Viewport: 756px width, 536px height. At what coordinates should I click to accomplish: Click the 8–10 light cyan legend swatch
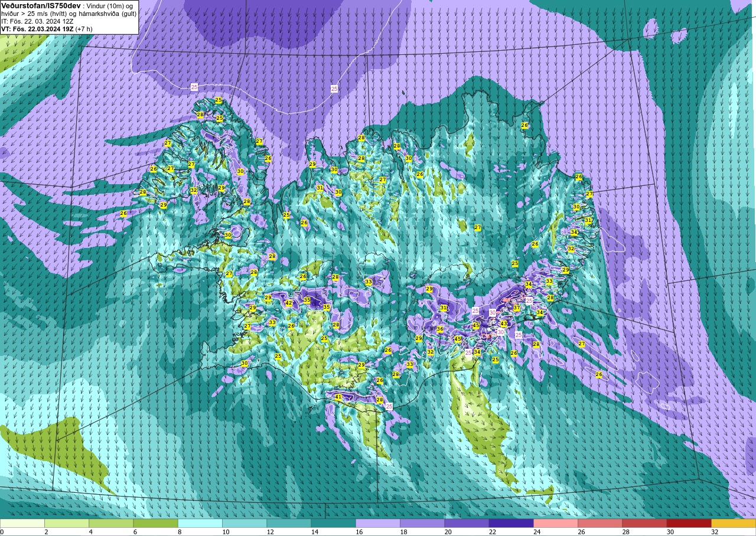[200, 523]
